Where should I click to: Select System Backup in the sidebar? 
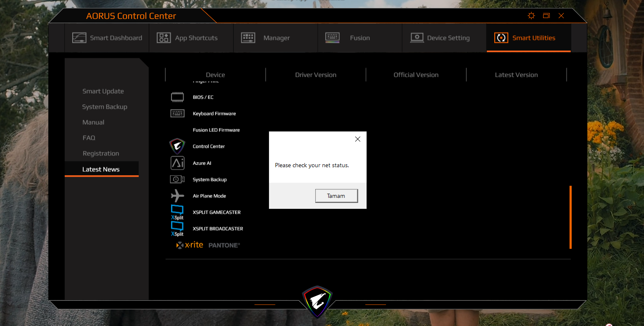coord(105,107)
